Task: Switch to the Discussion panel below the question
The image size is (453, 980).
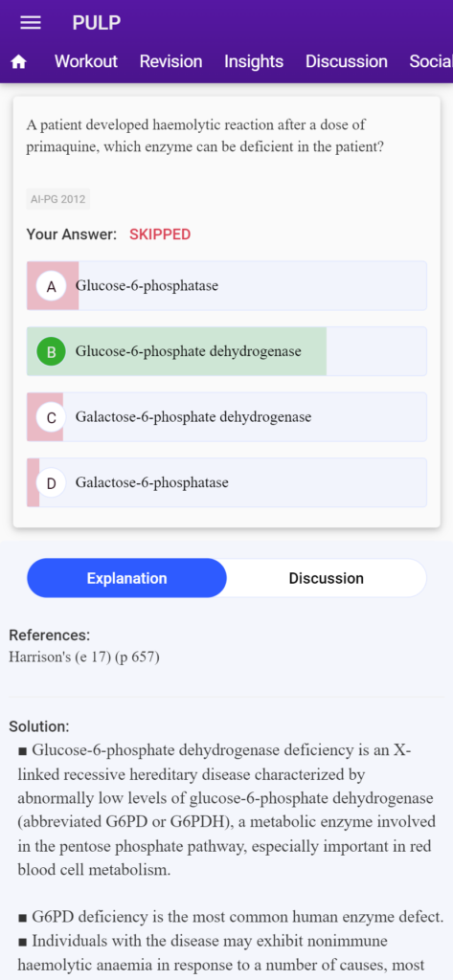Action: coord(326,578)
